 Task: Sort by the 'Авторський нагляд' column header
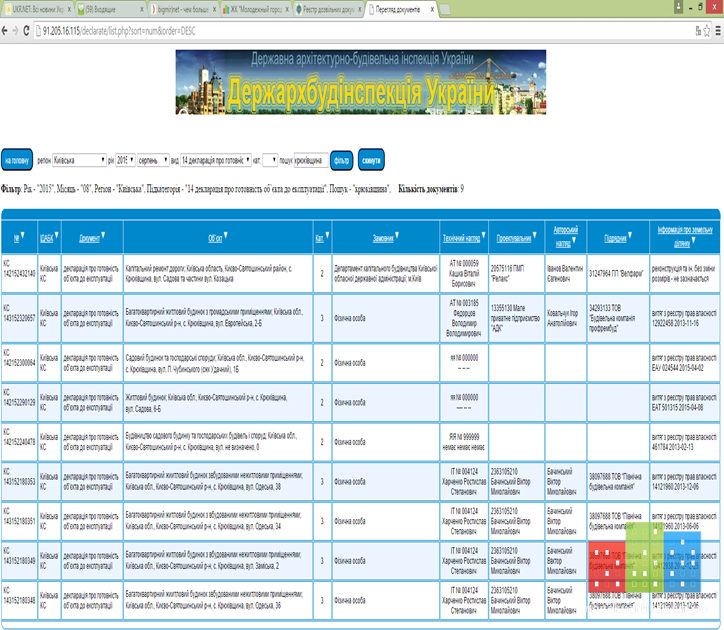(x=565, y=236)
